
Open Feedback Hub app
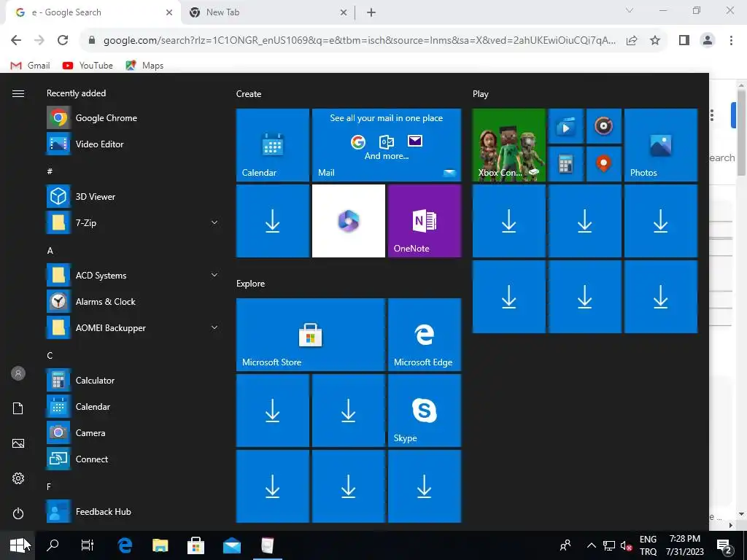[132, 511]
